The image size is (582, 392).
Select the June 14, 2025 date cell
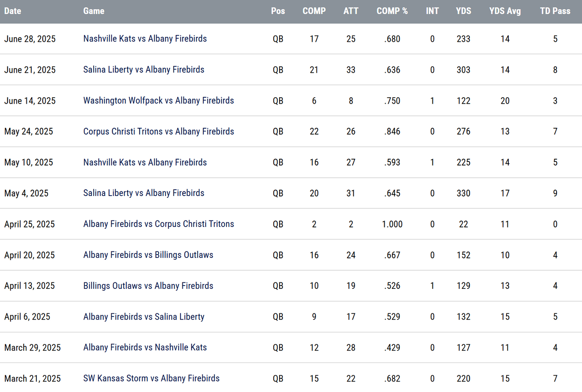[30, 101]
